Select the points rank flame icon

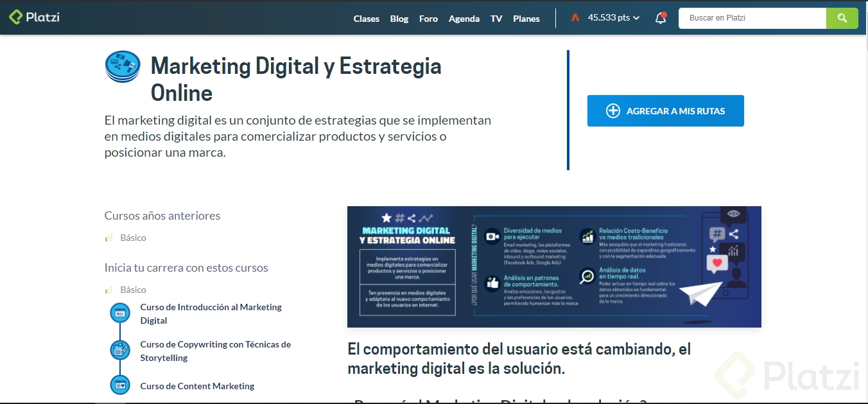(576, 18)
